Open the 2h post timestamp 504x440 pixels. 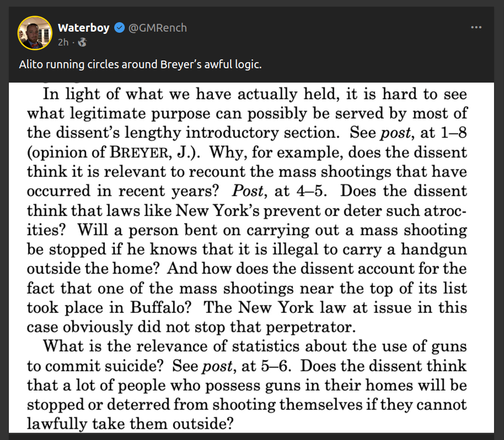click(63, 42)
